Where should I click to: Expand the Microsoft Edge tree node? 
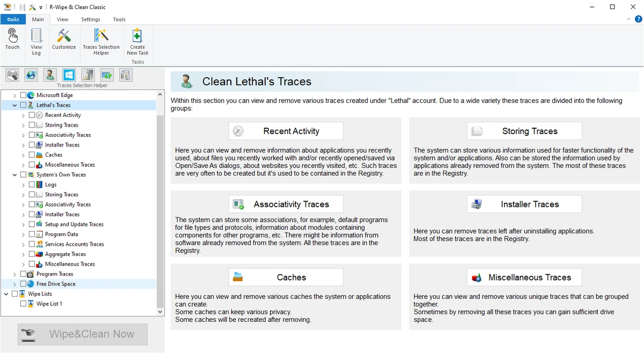(14, 95)
